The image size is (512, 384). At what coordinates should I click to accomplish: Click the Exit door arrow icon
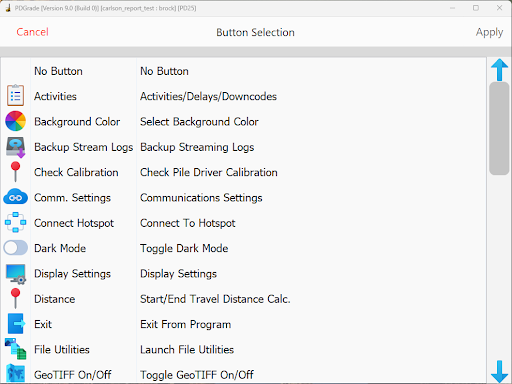pos(16,324)
